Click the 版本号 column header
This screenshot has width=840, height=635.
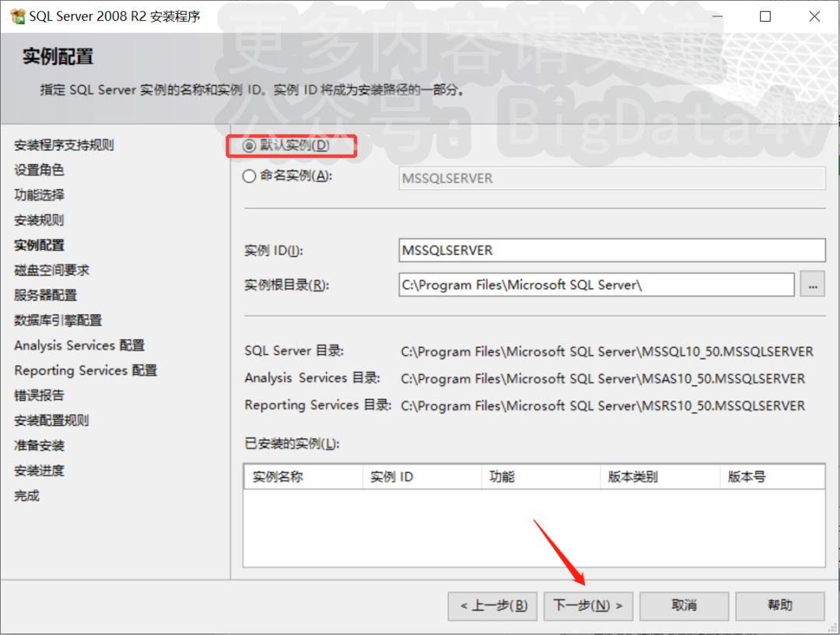click(x=772, y=477)
